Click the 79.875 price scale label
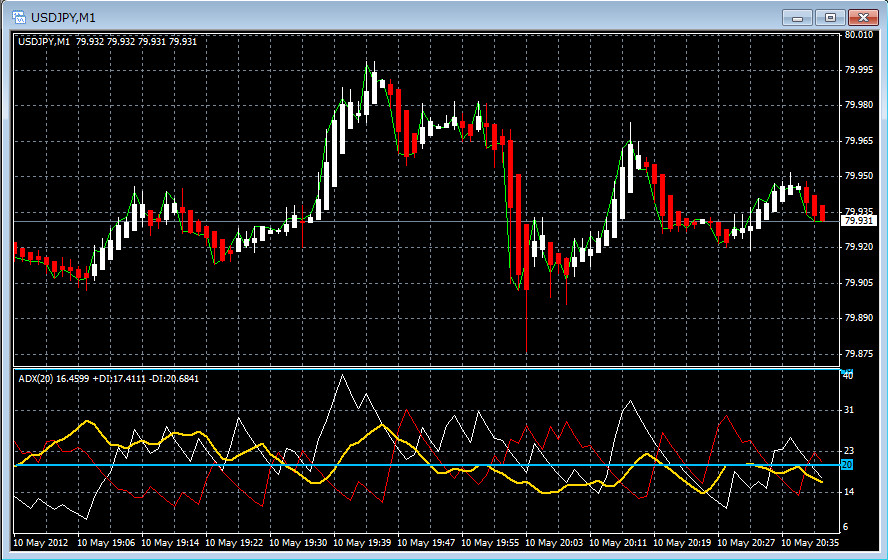The width and height of the screenshot is (888, 560). pos(859,354)
